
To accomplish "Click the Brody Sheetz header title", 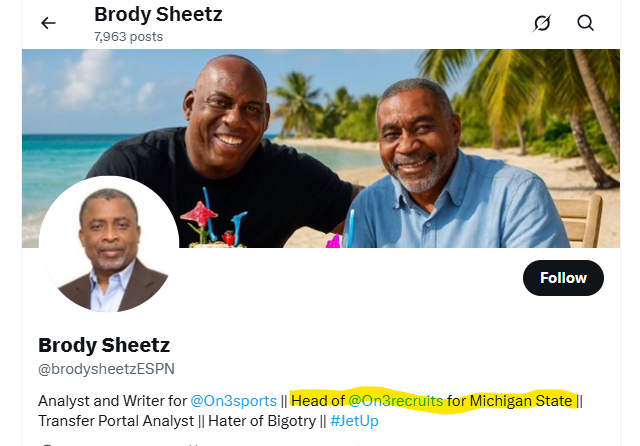I will pos(158,15).
